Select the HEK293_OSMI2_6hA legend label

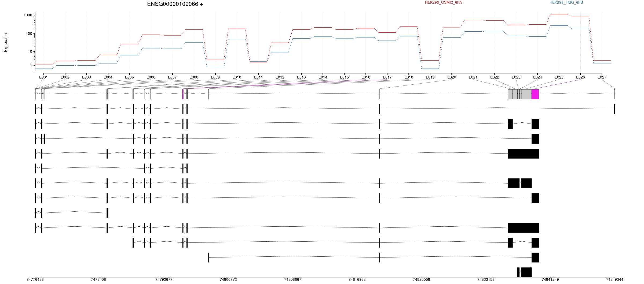[443, 2]
